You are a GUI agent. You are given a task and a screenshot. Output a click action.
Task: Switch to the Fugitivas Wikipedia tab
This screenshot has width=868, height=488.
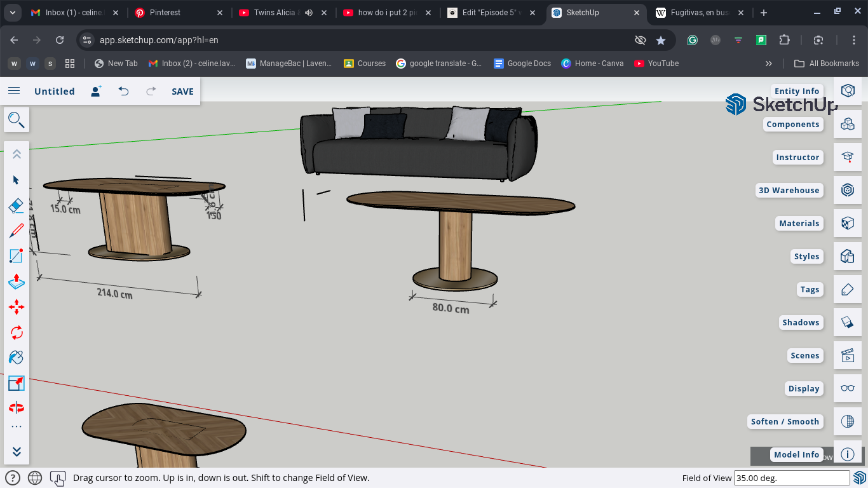click(698, 13)
